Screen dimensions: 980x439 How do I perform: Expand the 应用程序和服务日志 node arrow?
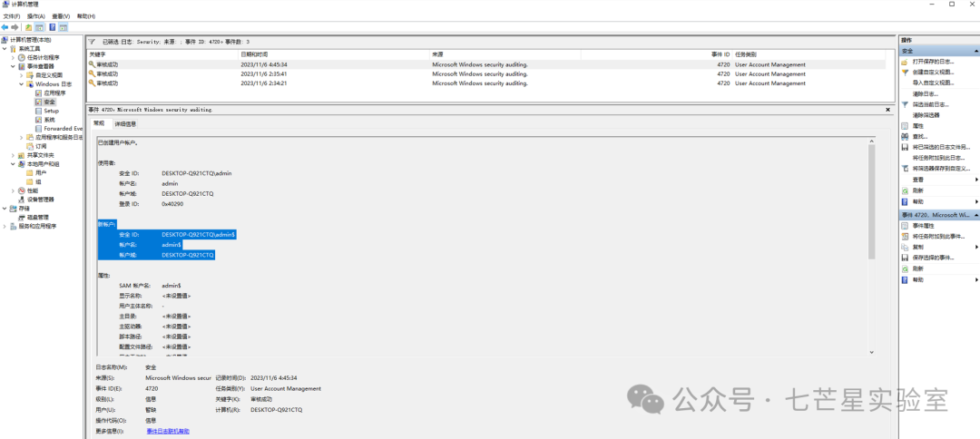(21, 137)
